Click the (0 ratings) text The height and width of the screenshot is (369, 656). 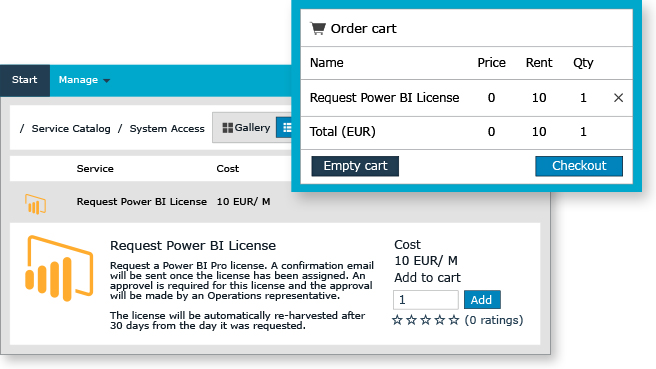(494, 320)
